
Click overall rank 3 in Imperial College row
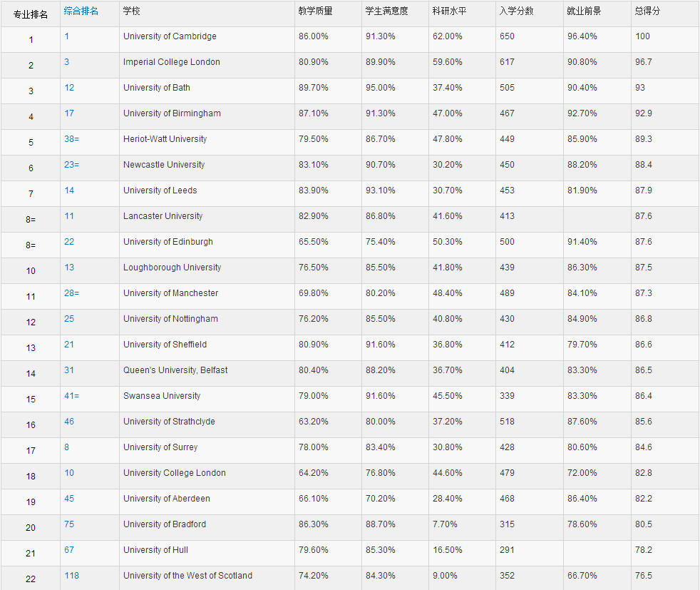pos(67,62)
